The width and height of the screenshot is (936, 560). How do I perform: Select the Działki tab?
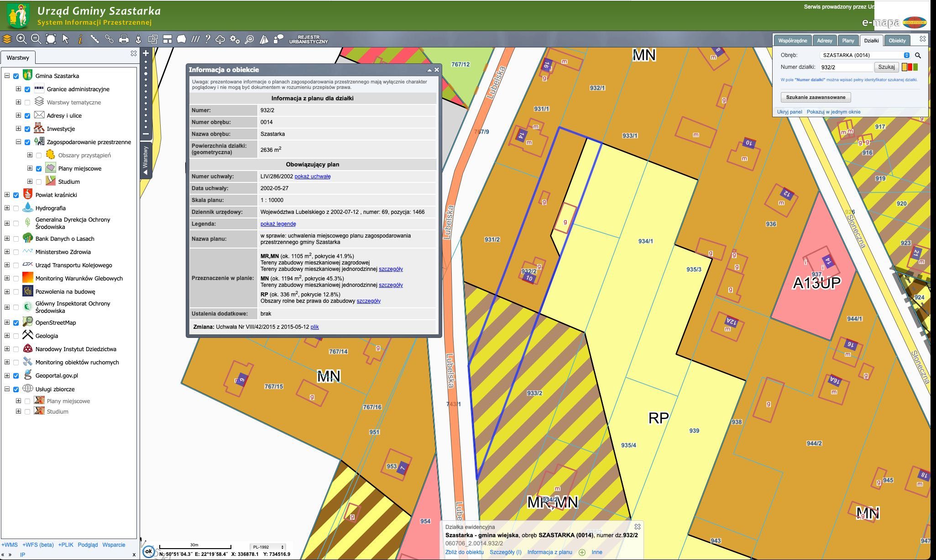872,41
